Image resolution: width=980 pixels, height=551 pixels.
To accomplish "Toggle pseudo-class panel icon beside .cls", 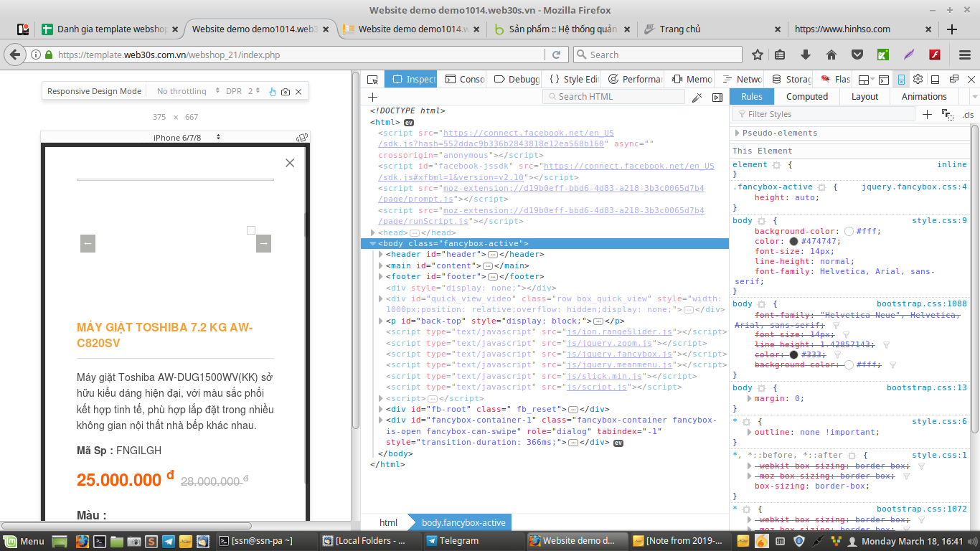I will coord(947,114).
